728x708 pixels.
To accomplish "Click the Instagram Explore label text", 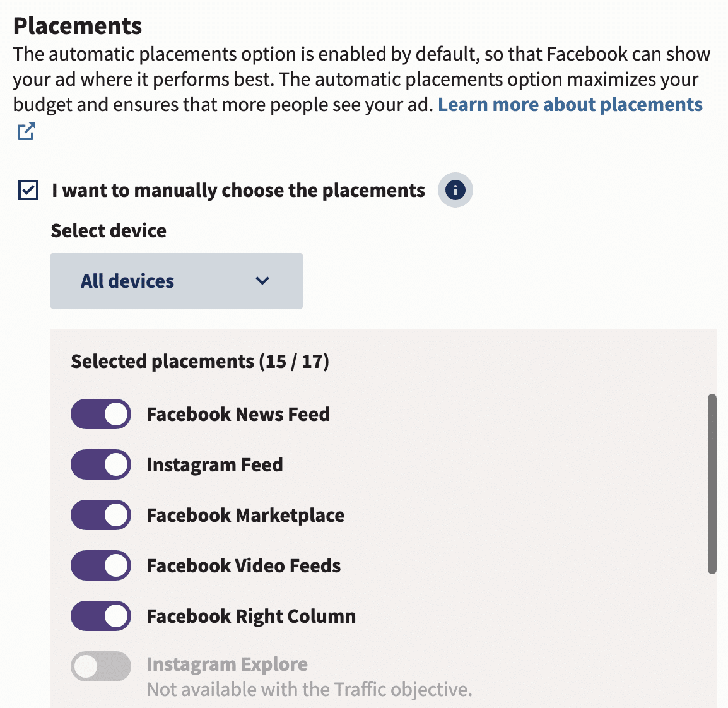I will [x=227, y=664].
